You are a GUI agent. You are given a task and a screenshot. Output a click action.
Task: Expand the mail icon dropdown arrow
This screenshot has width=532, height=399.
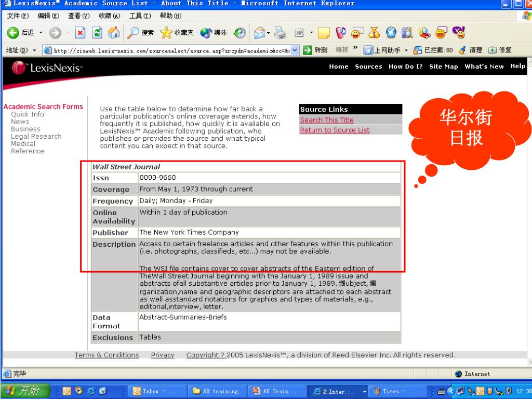[268, 33]
